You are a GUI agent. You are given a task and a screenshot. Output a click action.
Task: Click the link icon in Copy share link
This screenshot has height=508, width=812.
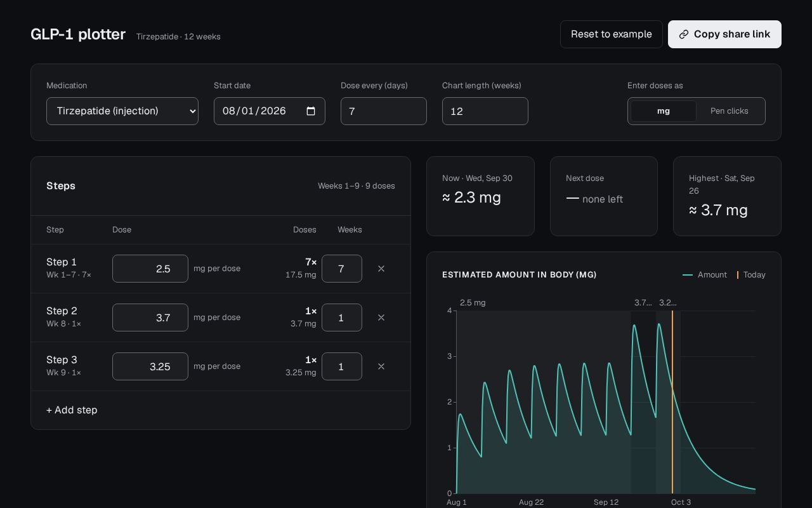684,34
